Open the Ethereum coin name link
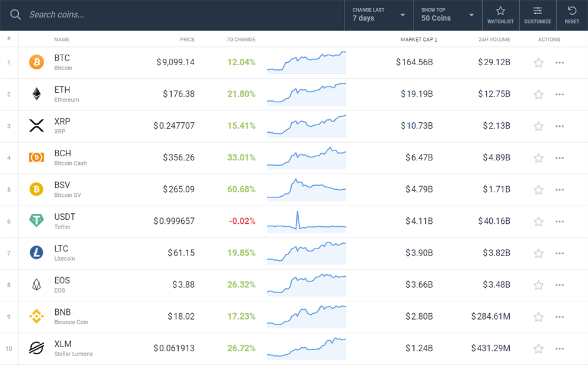This screenshot has width=588, height=366. [x=66, y=100]
